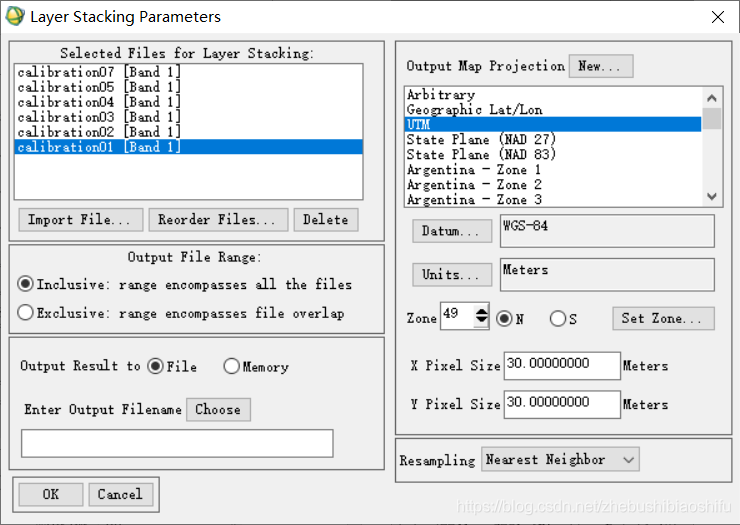Increase the Zone value with up arrow
The image size is (740, 525).
481,312
